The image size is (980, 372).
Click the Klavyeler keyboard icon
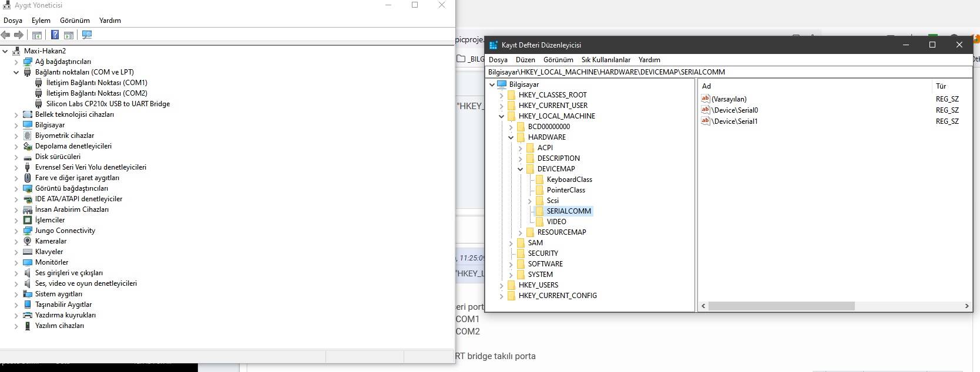coord(28,252)
